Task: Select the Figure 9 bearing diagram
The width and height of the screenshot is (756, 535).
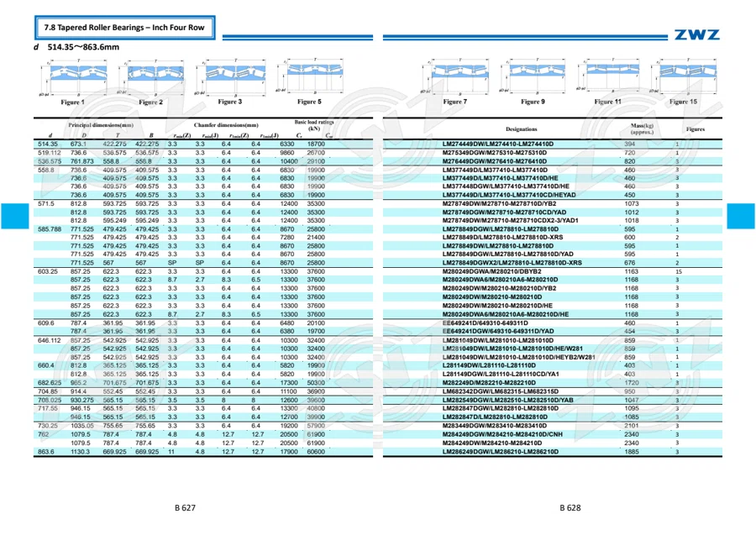Action: click(533, 76)
